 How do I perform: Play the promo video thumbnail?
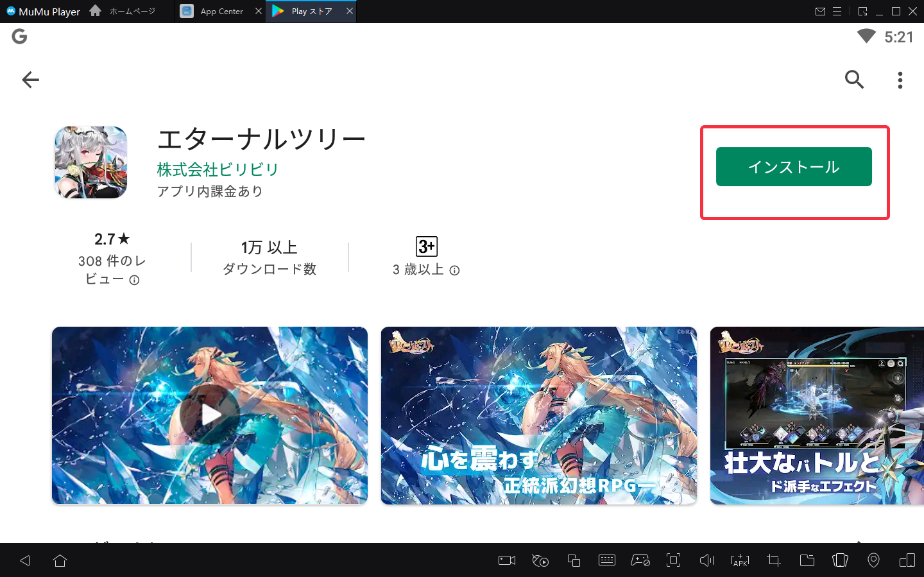[x=210, y=415]
